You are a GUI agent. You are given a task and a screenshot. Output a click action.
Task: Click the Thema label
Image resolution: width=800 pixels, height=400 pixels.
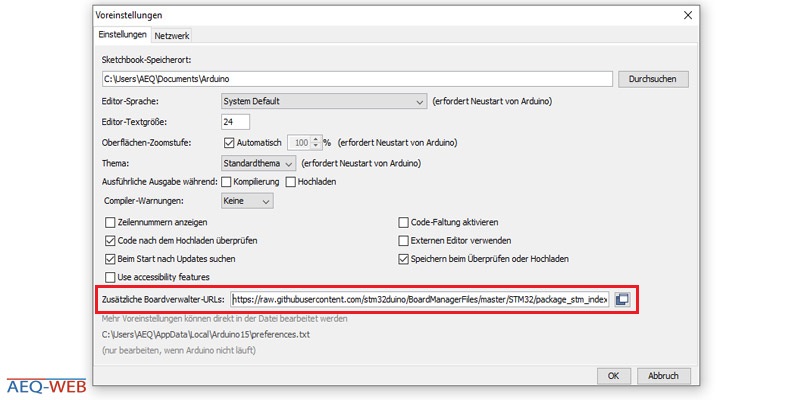click(x=115, y=164)
